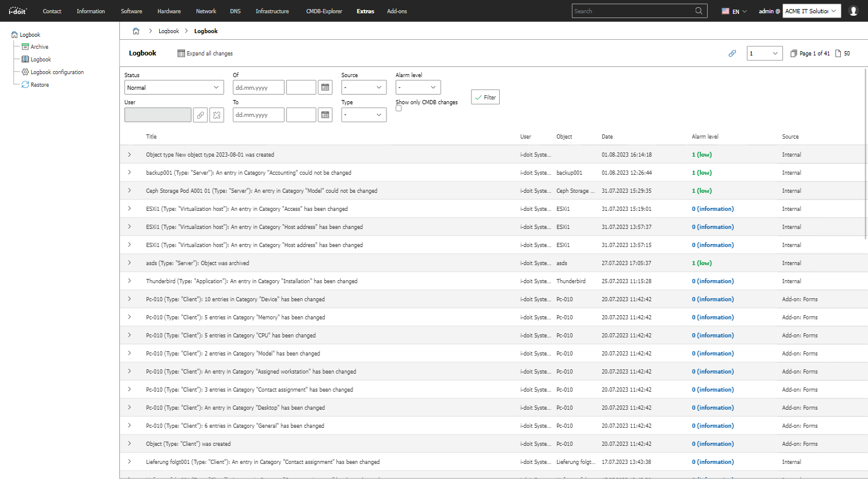Click first Logbook breadcrumb link
The width and height of the screenshot is (868, 479).
[169, 31]
